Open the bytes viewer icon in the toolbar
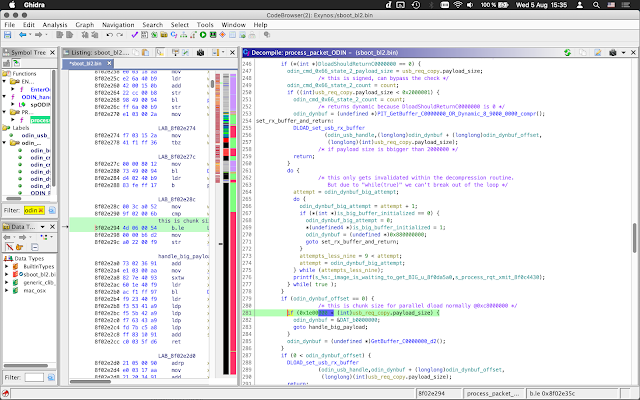The width and height of the screenshot is (640, 400). pyautogui.click(x=144, y=35)
